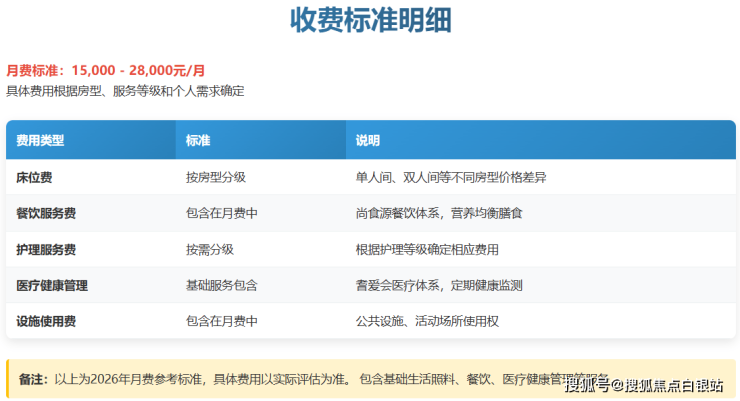
Task: Click the 收费标准明细 page title
Action: pos(370,22)
